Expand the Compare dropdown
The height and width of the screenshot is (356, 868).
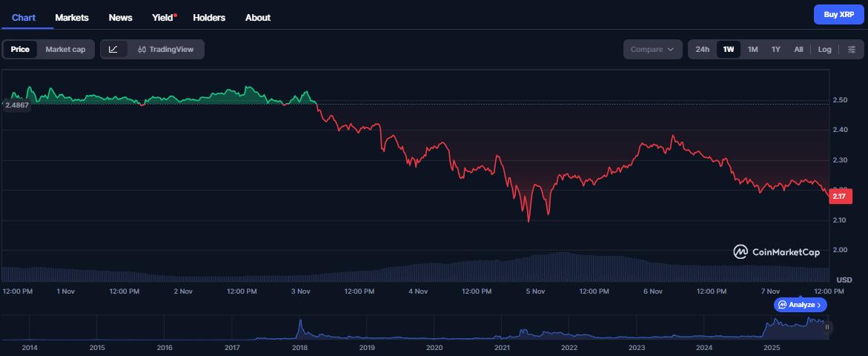click(652, 50)
